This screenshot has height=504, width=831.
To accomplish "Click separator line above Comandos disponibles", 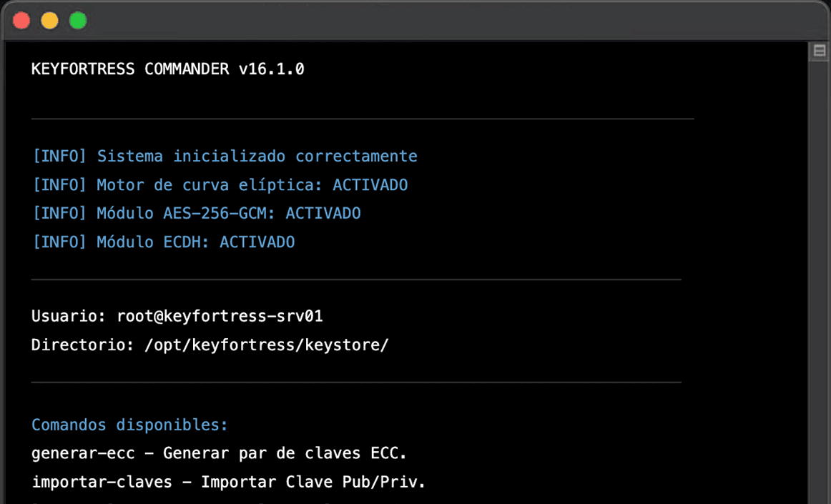I will 356,382.
